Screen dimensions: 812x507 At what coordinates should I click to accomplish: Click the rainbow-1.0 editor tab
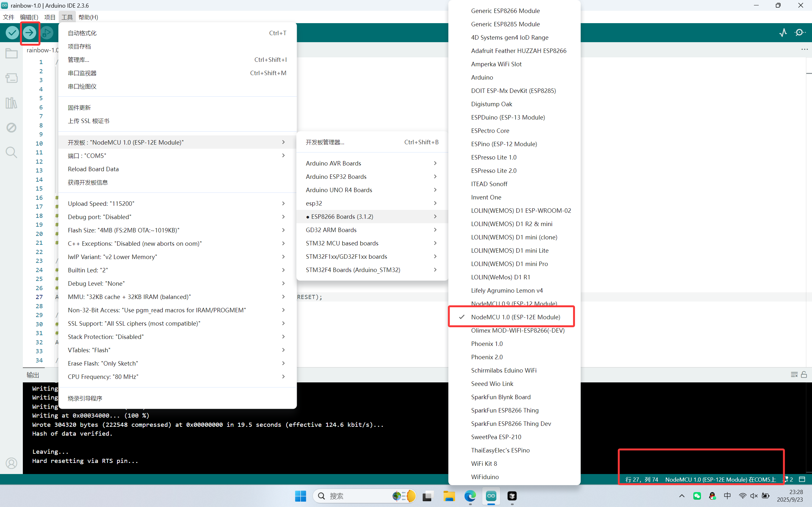click(x=42, y=50)
